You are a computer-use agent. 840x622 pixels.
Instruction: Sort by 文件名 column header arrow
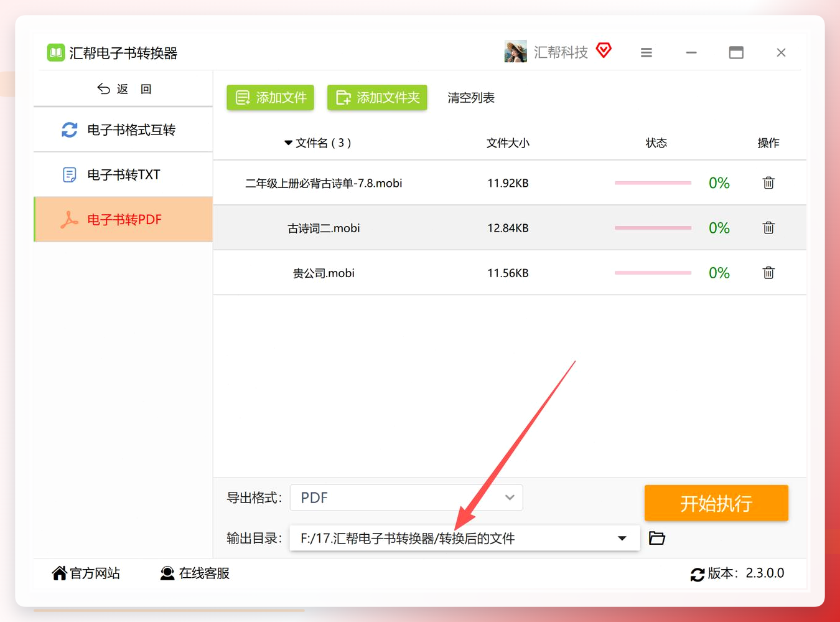click(288, 143)
